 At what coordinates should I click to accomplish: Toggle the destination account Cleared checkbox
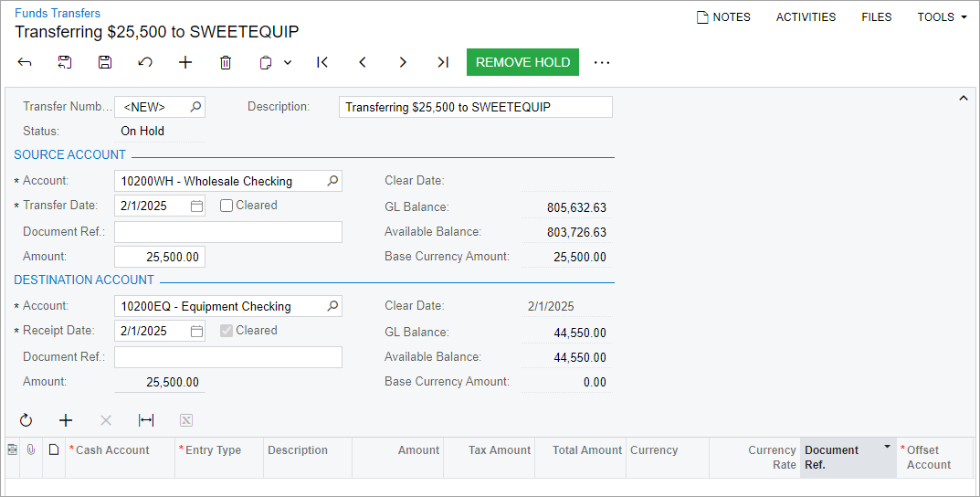click(x=227, y=331)
